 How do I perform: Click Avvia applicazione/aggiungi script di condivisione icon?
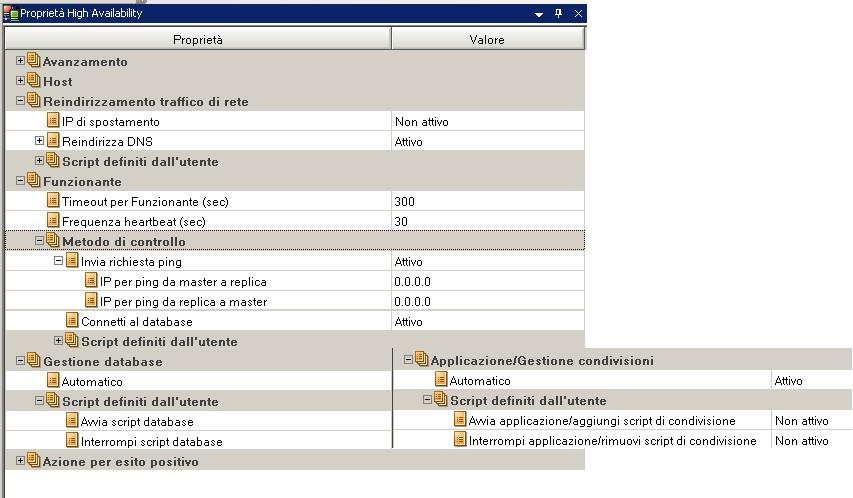coord(460,419)
